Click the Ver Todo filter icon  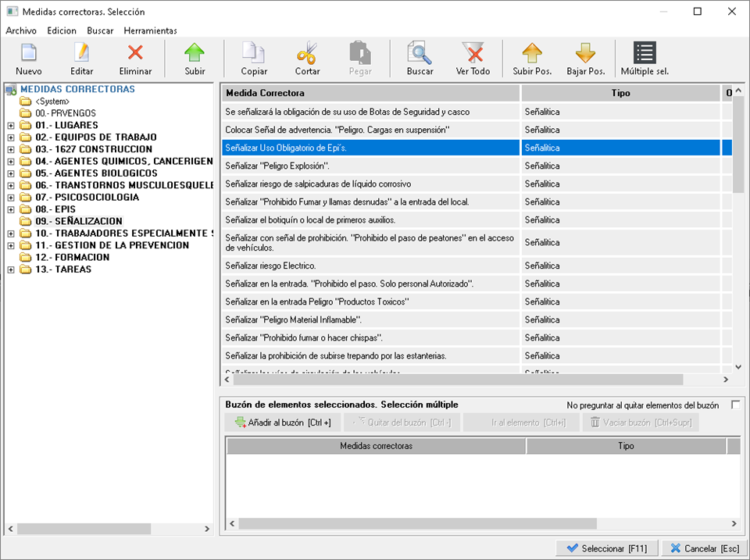[473, 54]
